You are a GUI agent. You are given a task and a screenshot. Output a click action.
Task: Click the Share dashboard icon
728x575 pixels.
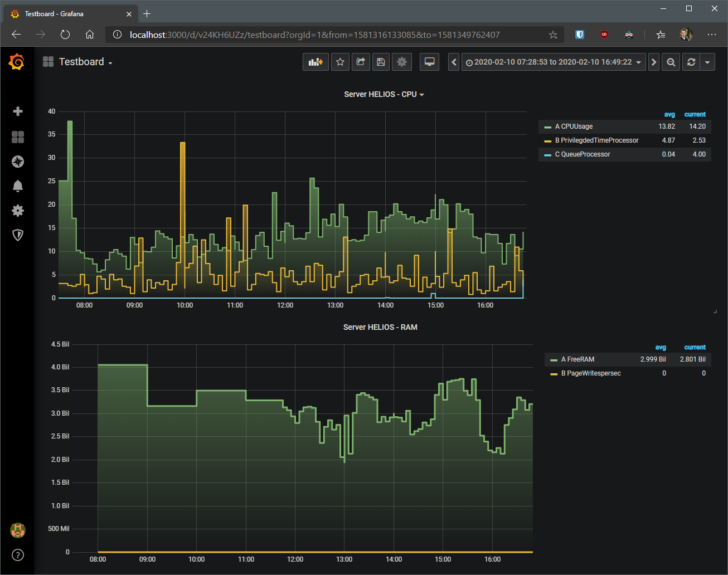pyautogui.click(x=361, y=62)
